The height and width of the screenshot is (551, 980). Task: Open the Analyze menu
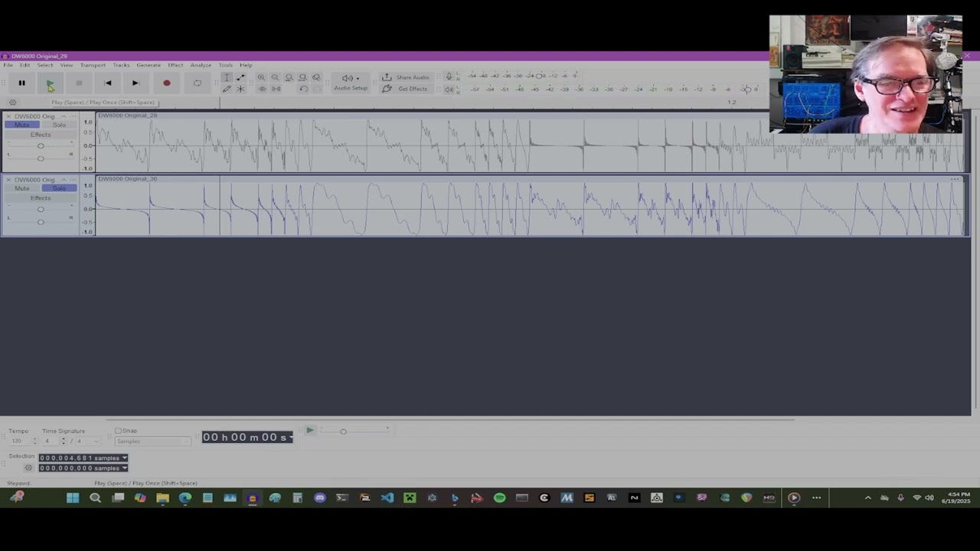click(x=201, y=65)
